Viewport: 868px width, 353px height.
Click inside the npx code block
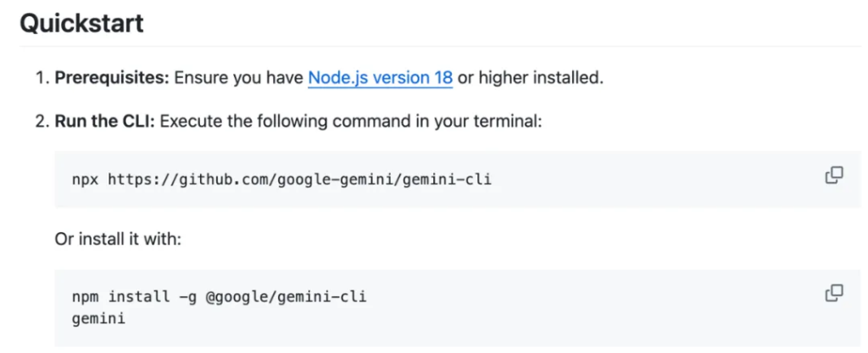coord(458,179)
